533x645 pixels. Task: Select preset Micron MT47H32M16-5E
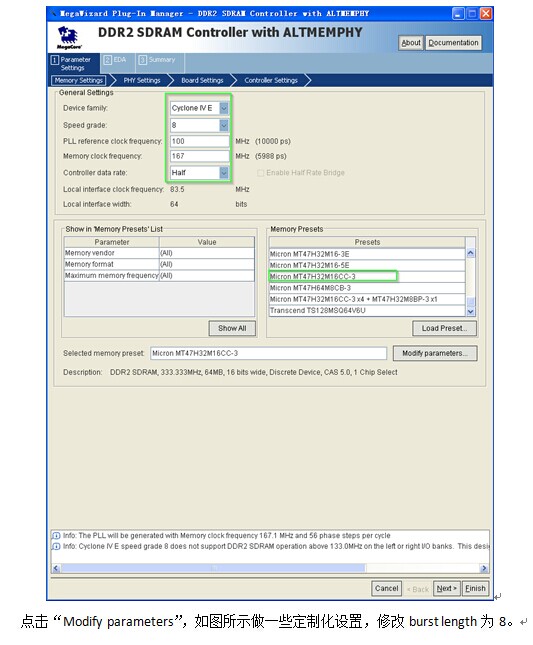point(367,265)
